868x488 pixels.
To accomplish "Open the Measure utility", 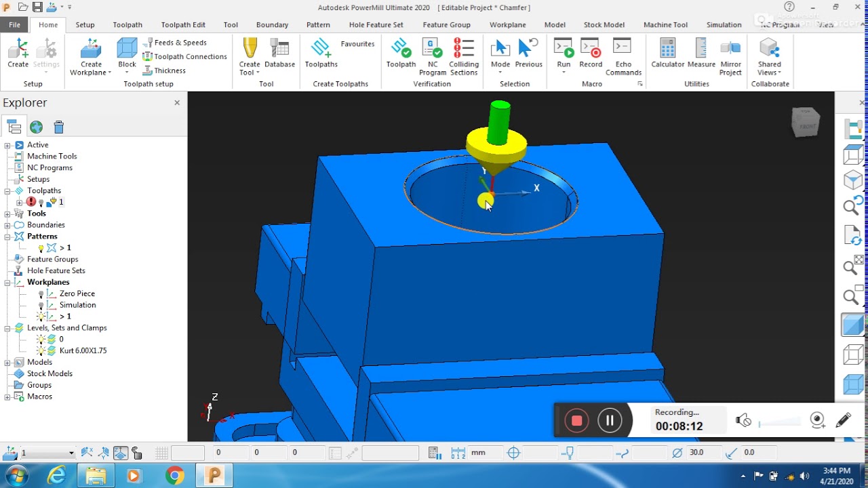I will (x=701, y=53).
